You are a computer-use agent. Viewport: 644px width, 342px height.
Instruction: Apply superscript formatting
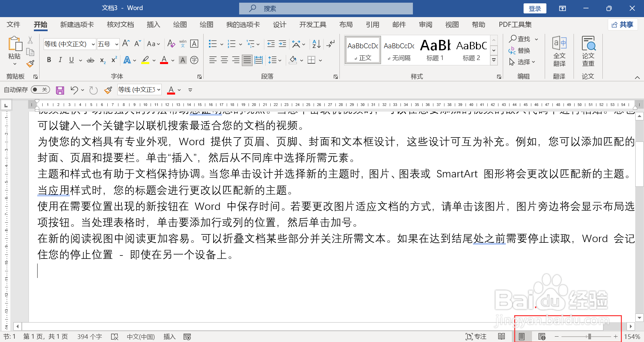114,60
